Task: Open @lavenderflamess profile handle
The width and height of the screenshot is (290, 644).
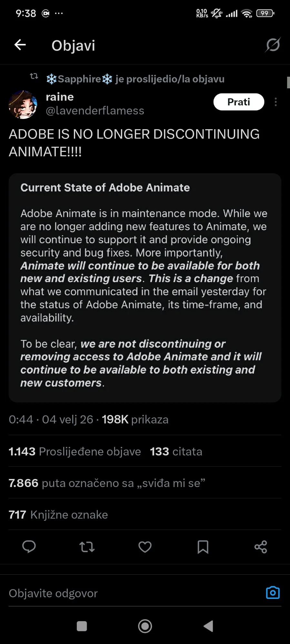Action: [x=95, y=111]
